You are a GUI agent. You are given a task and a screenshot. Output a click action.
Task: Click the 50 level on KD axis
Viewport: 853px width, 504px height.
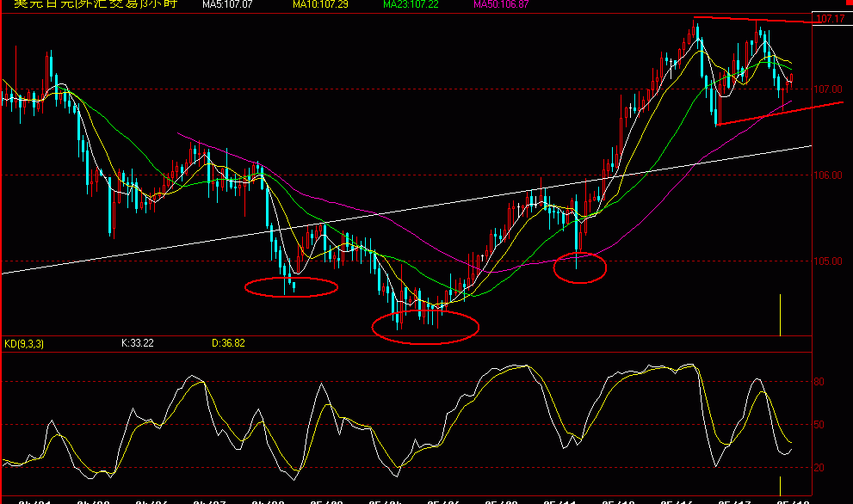819,425
